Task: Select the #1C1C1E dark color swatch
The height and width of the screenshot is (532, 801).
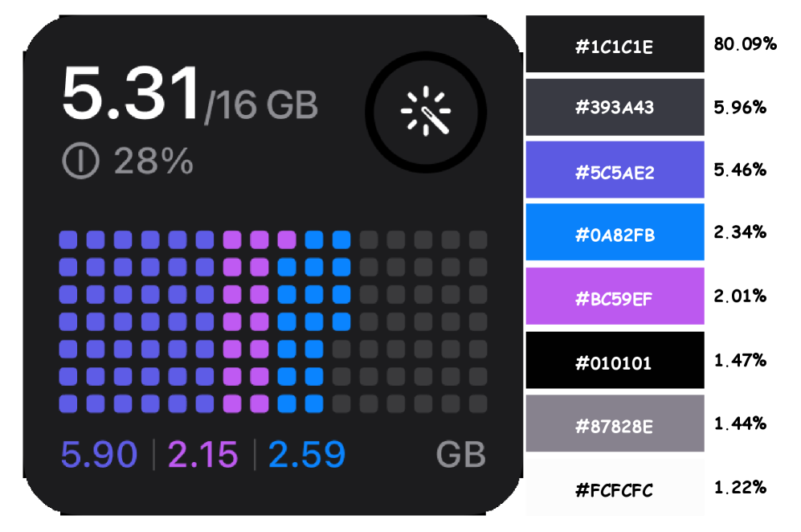Action: click(615, 45)
